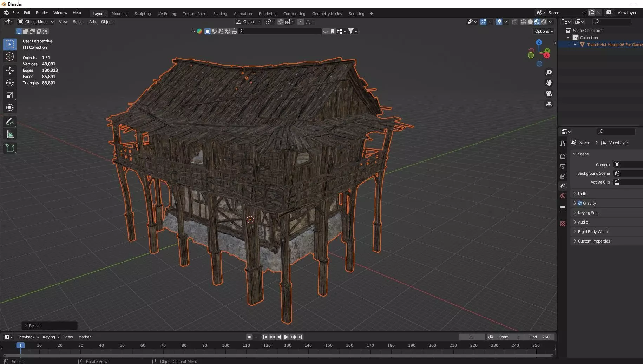Toggle viewport gizmos button
The height and width of the screenshot is (364, 643).
tap(483, 22)
